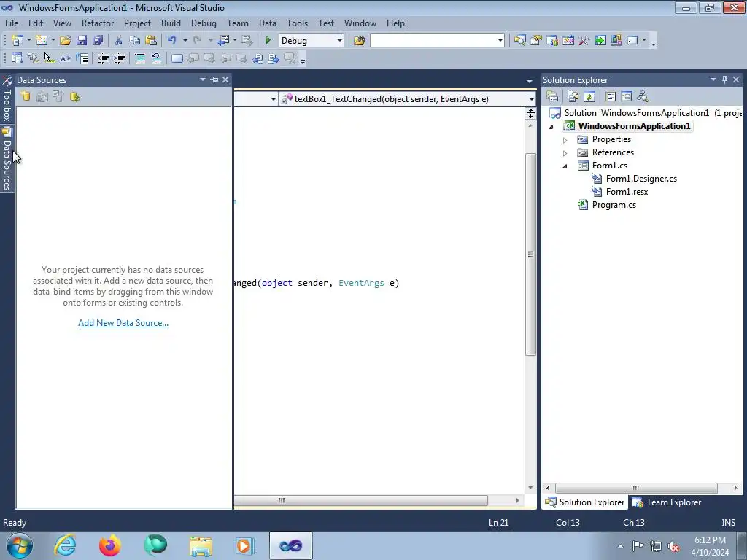Toggle auto-hide pin on Data Sources panel
This screenshot has height=560, width=747.
pyautogui.click(x=214, y=79)
